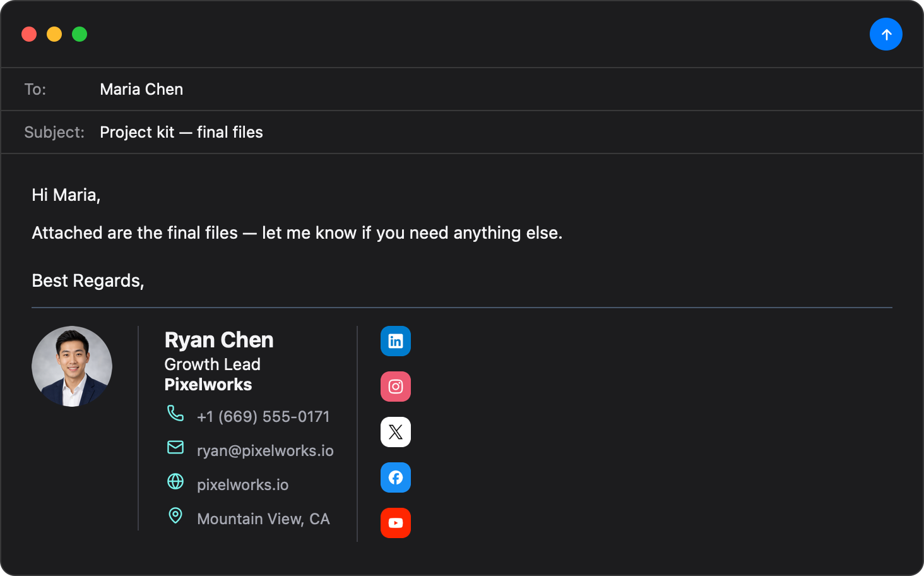Open the LinkedIn icon in the signature

click(x=396, y=341)
